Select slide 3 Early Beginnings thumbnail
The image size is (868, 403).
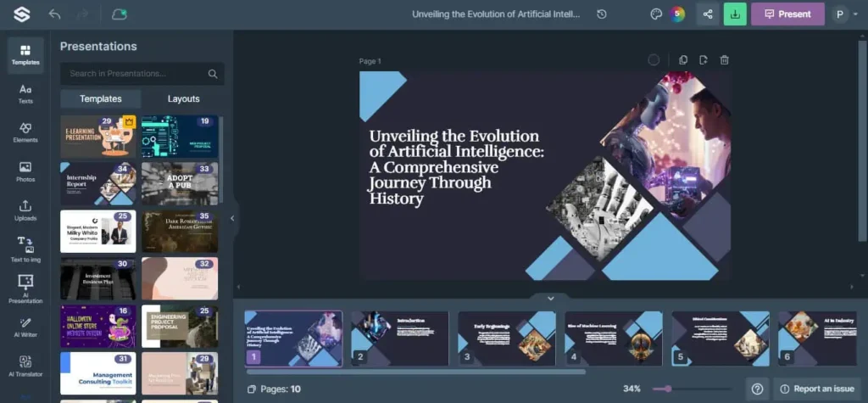[507, 338]
